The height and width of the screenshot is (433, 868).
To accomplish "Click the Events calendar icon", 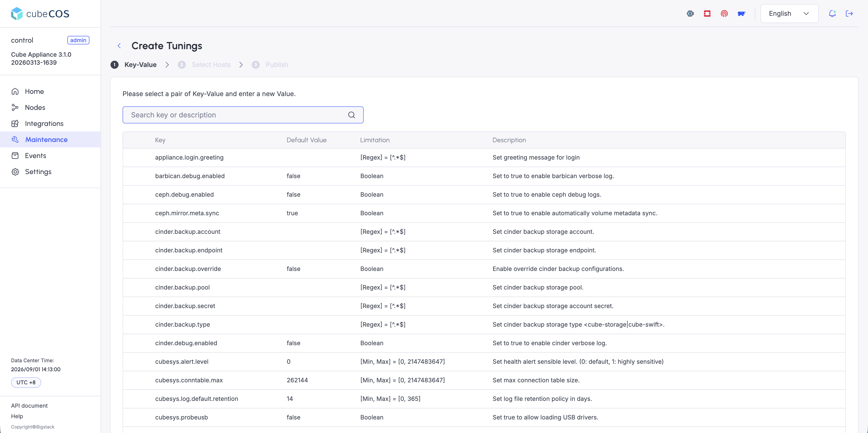I will point(15,156).
